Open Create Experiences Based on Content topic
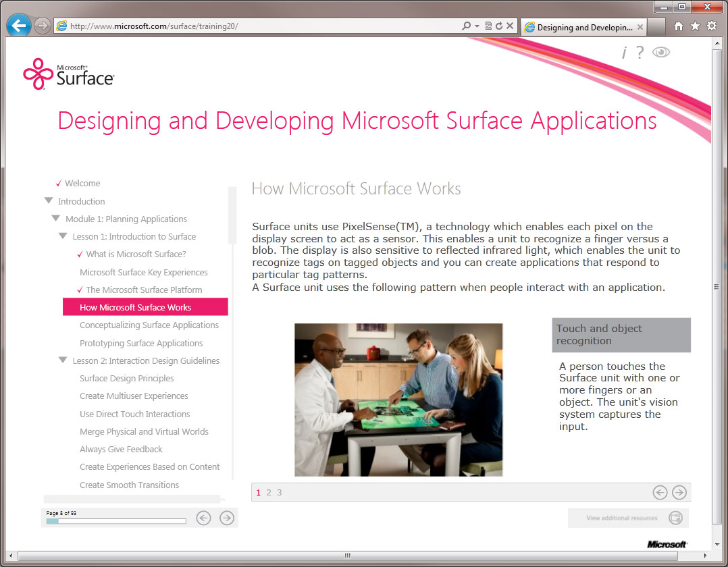The width and height of the screenshot is (728, 567). [149, 467]
